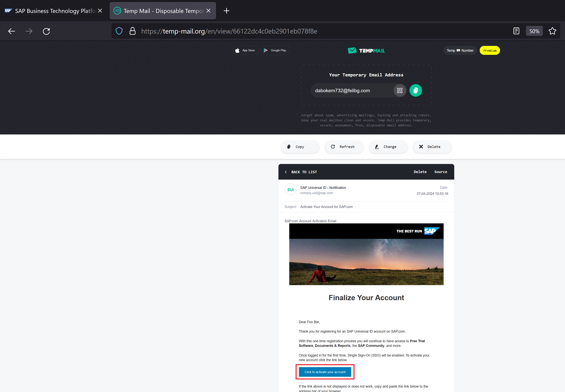
Task: Open the Source view of the email
Action: tap(441, 172)
